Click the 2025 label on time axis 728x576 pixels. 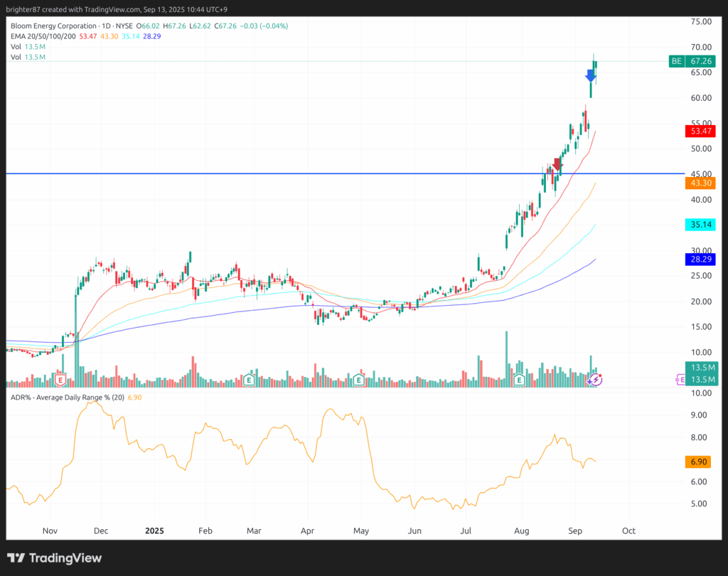pyautogui.click(x=154, y=531)
